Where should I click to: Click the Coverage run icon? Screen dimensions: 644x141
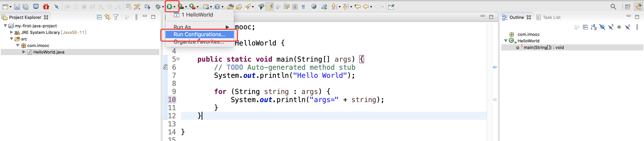pos(181,7)
